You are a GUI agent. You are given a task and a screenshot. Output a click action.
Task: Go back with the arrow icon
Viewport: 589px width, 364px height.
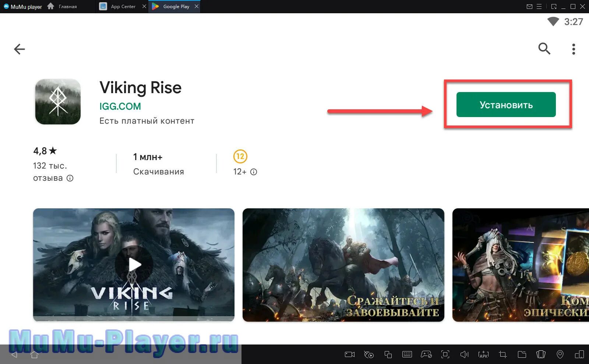19,49
